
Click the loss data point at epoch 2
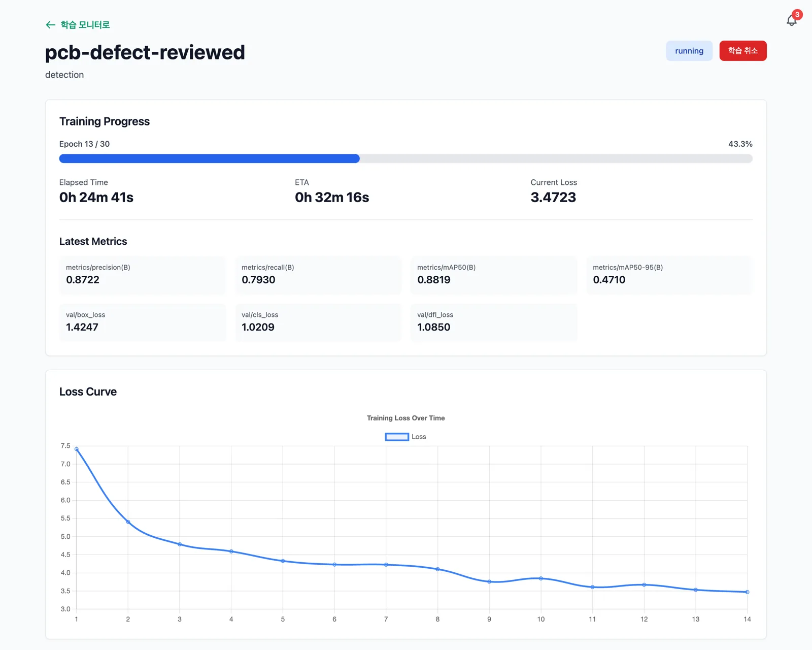tap(128, 522)
